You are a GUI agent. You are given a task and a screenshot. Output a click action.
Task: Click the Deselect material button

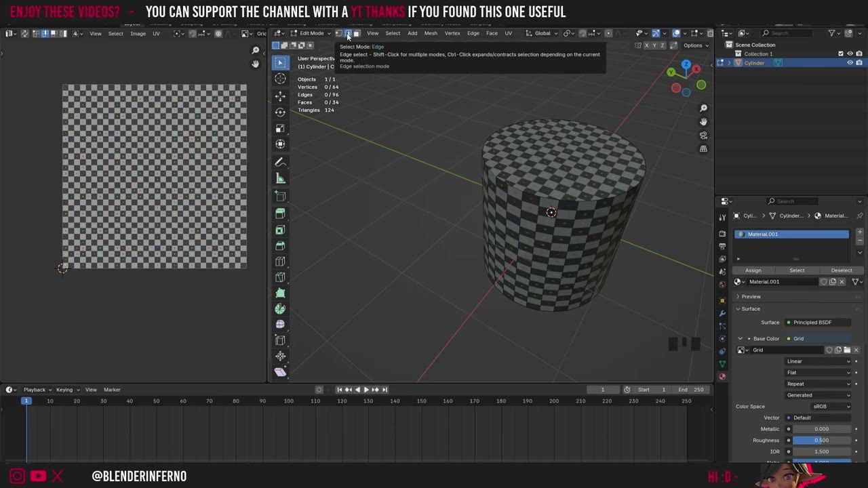pyautogui.click(x=841, y=270)
